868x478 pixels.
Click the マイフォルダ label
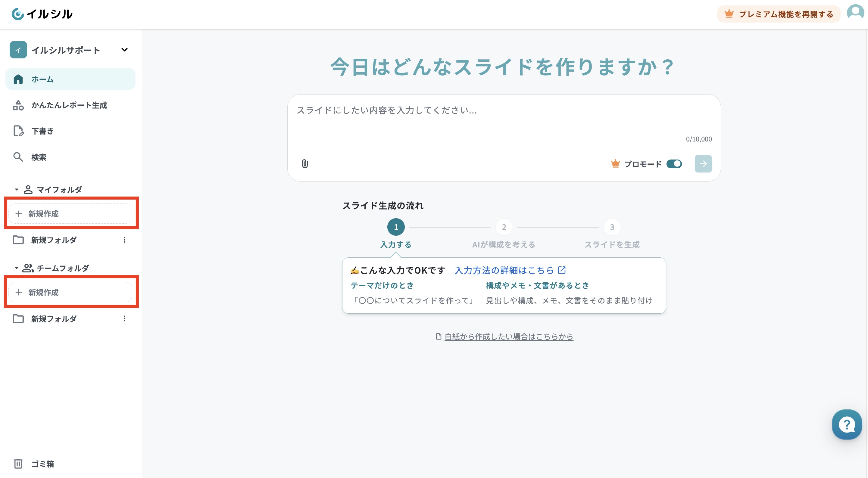[x=59, y=190]
